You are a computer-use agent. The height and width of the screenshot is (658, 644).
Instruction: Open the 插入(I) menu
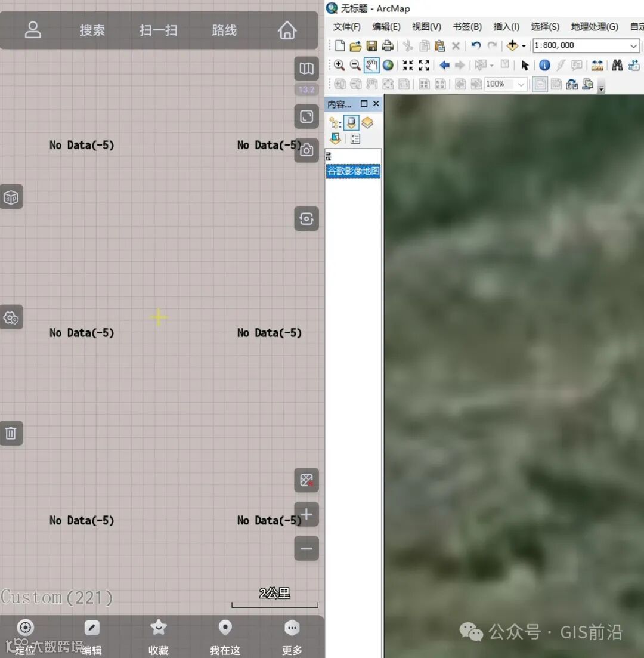pyautogui.click(x=506, y=27)
